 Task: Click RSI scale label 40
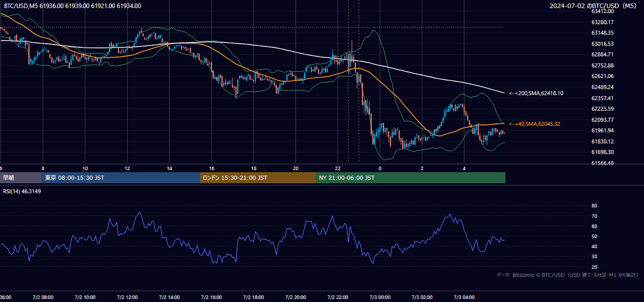pyautogui.click(x=594, y=246)
